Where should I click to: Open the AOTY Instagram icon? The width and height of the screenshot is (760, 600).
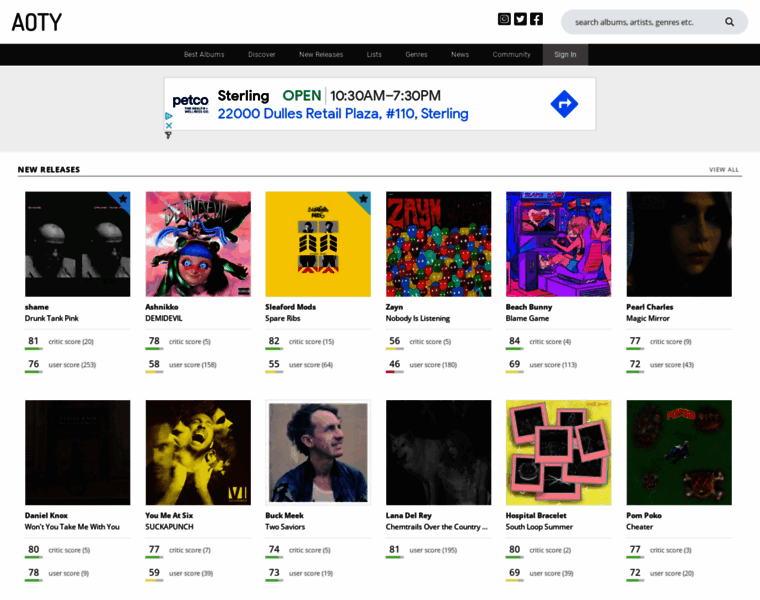click(504, 19)
